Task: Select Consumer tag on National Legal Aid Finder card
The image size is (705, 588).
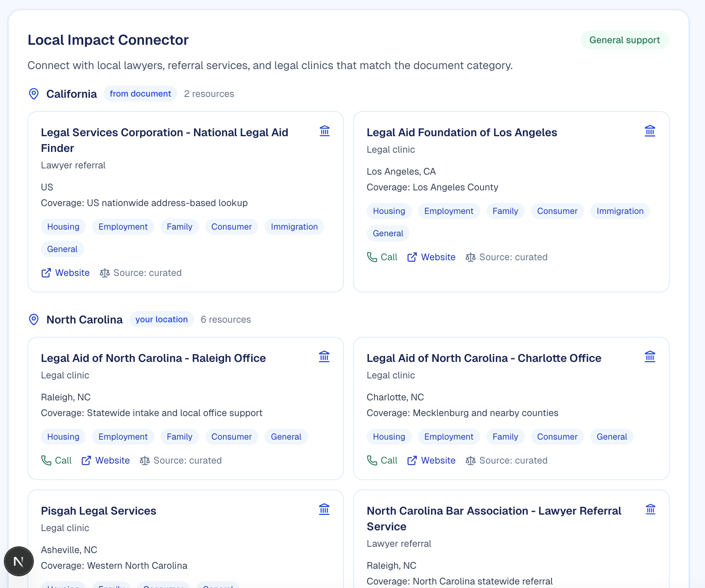Action: tap(232, 227)
